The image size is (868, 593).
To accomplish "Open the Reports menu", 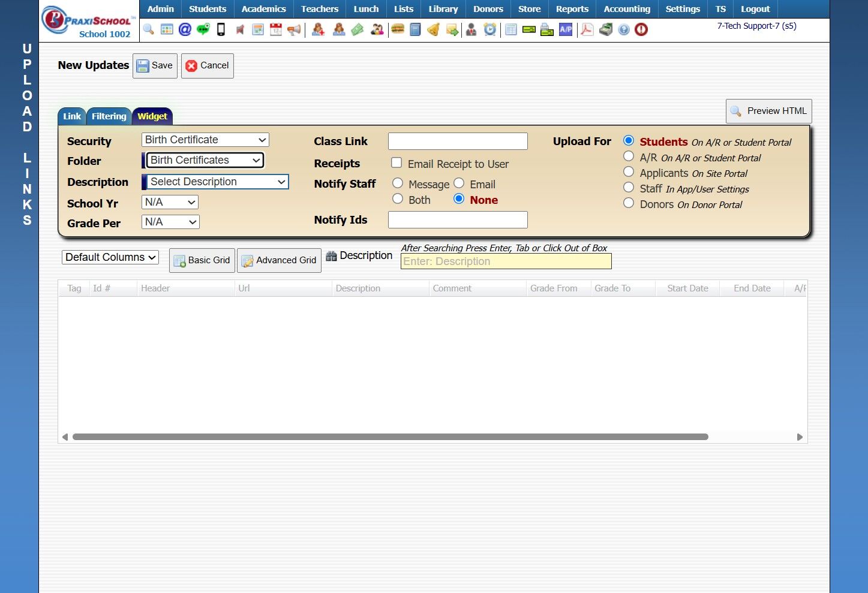I will (572, 9).
